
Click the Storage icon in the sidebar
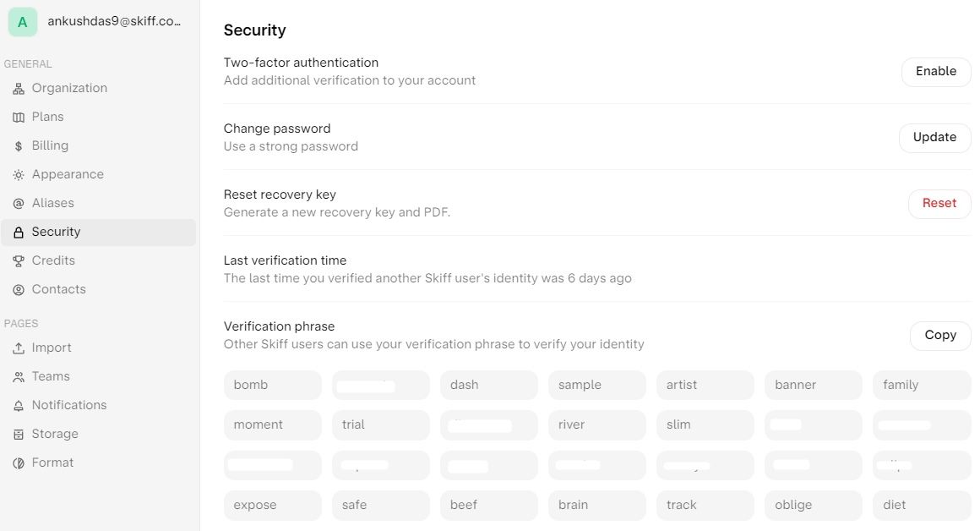18,434
